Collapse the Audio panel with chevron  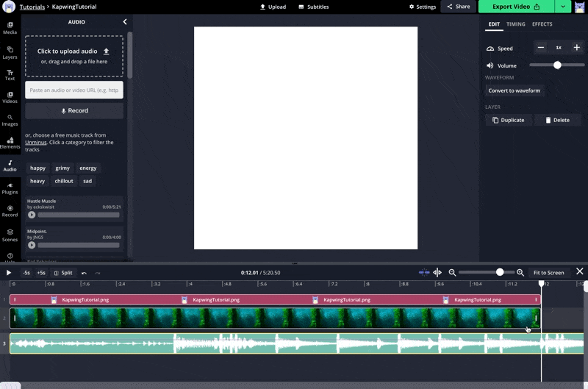124,22
